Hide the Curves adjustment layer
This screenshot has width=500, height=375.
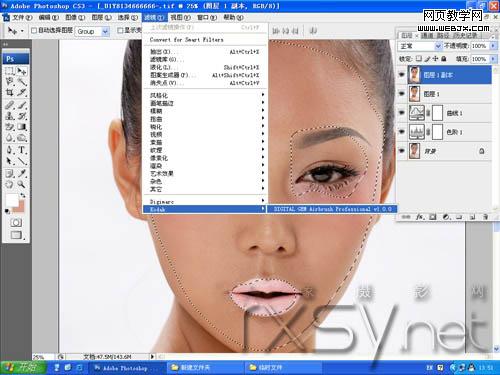pyautogui.click(x=402, y=113)
